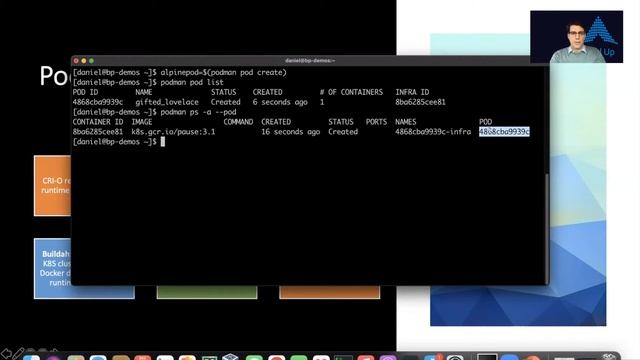Click the 'NAMES' column header
The image size is (640, 360).
[406, 122]
